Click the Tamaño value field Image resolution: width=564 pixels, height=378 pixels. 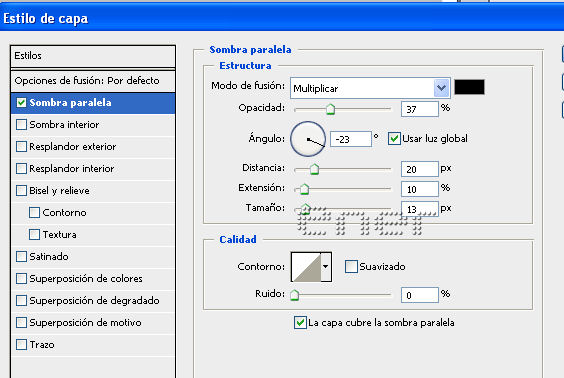tap(420, 209)
